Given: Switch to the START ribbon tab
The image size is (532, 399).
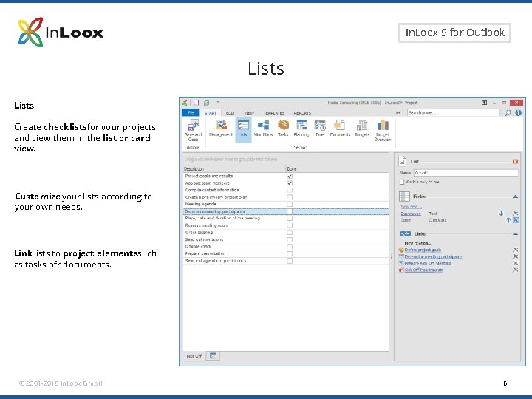Looking at the screenshot, I should pyautogui.click(x=211, y=113).
